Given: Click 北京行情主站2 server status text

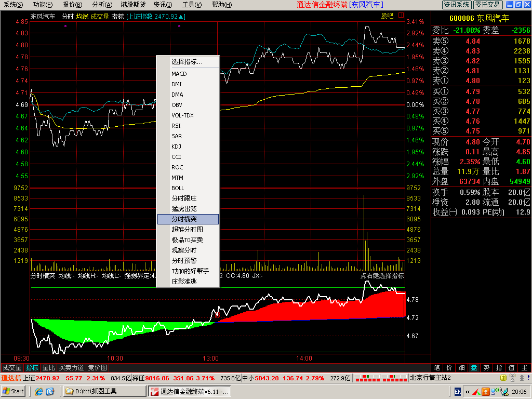Looking at the screenshot, I should pyautogui.click(x=430, y=378).
